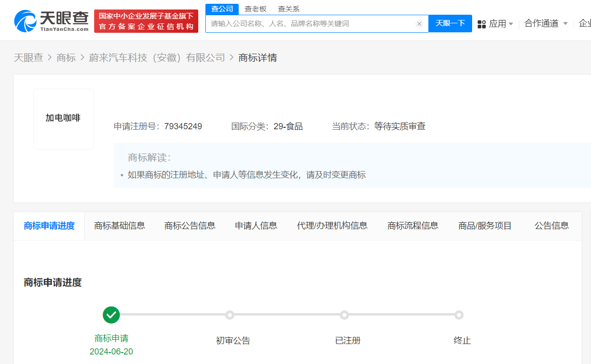
Task: Click the 2024-06-20 application date link
Action: pos(111,352)
